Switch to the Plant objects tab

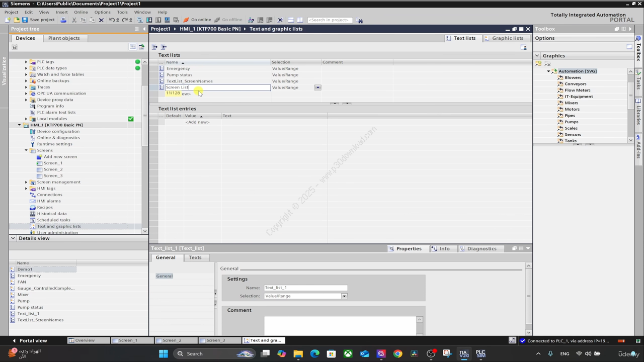click(64, 38)
